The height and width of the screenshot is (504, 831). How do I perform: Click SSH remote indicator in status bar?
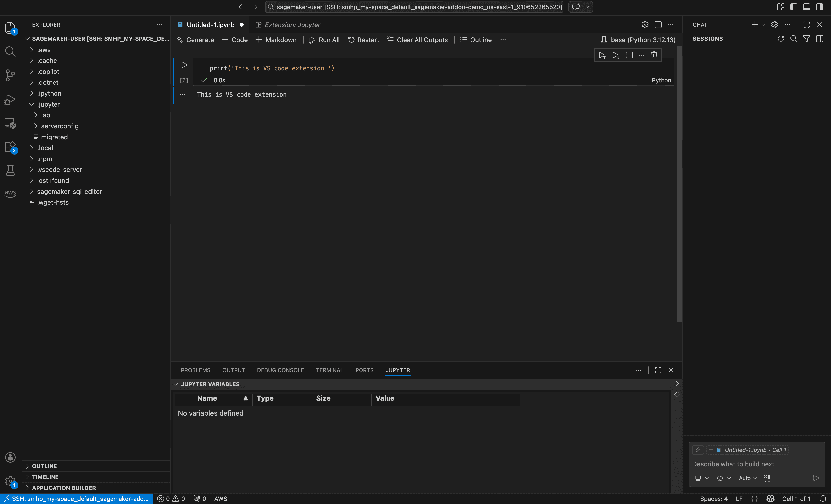(76, 499)
